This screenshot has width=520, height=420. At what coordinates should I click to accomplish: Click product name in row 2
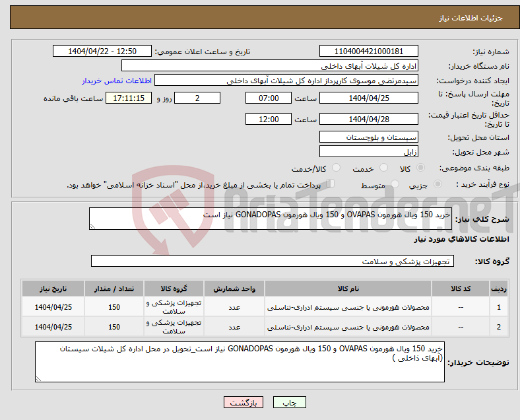[348, 327]
